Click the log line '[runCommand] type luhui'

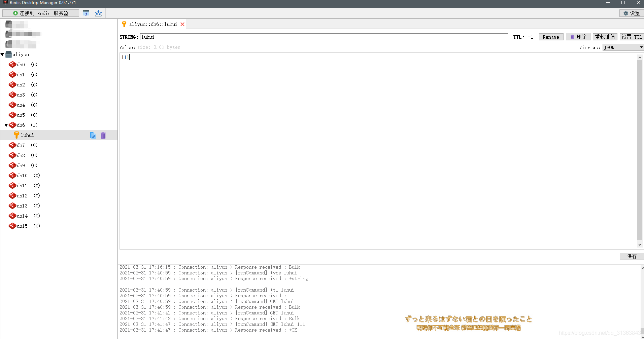tap(208, 273)
